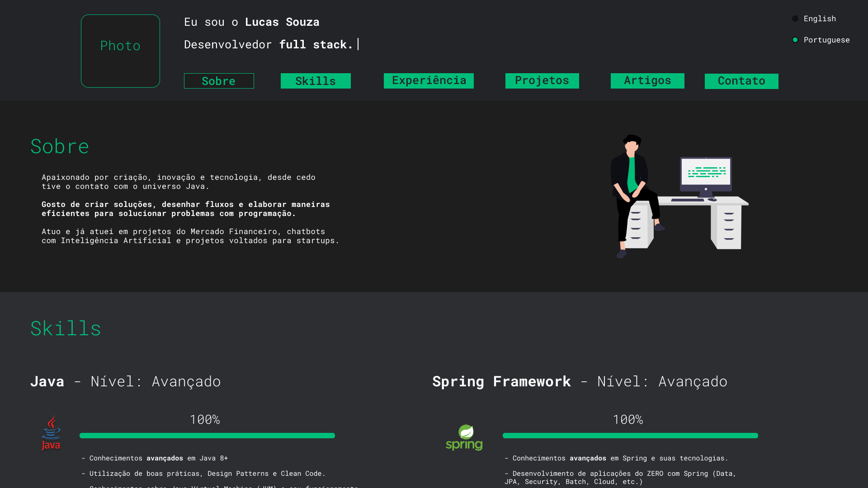Click the computer monitor in the illustration
This screenshot has height=488, width=868.
pyautogui.click(x=706, y=174)
